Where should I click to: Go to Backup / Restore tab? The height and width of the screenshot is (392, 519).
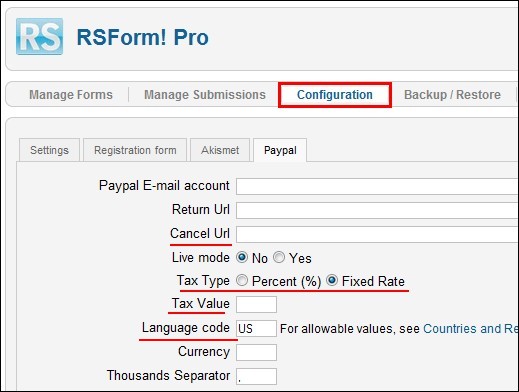tap(452, 95)
